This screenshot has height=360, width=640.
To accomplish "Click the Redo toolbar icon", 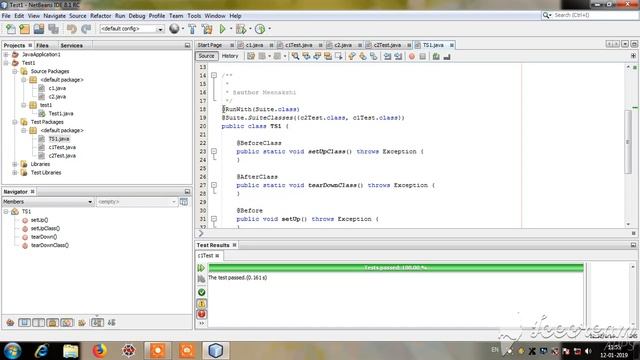I will [x=86, y=29].
